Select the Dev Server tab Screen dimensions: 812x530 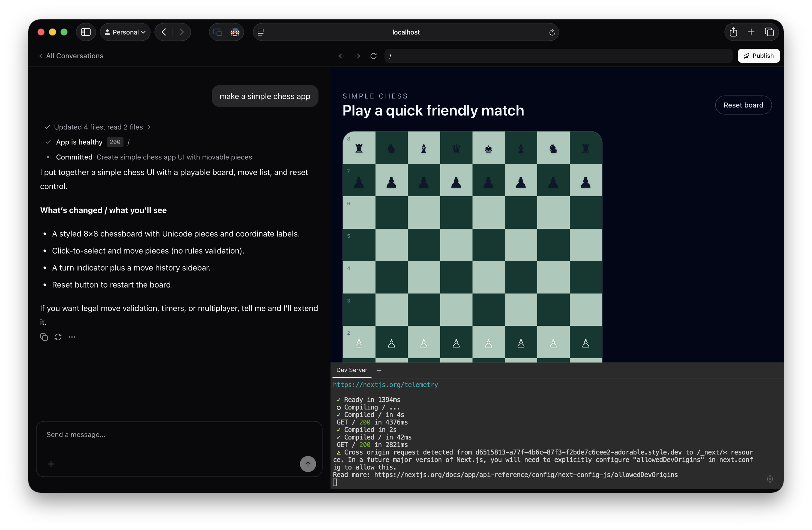pos(351,370)
